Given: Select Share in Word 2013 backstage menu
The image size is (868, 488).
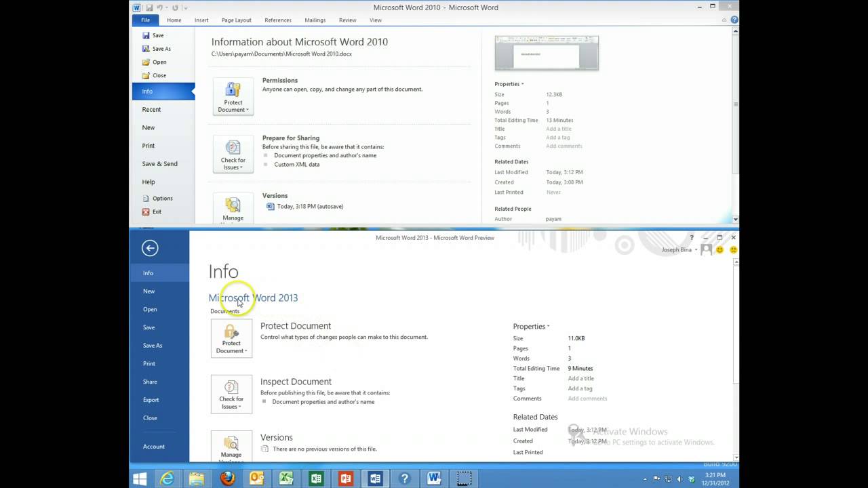Looking at the screenshot, I should tap(159, 382).
